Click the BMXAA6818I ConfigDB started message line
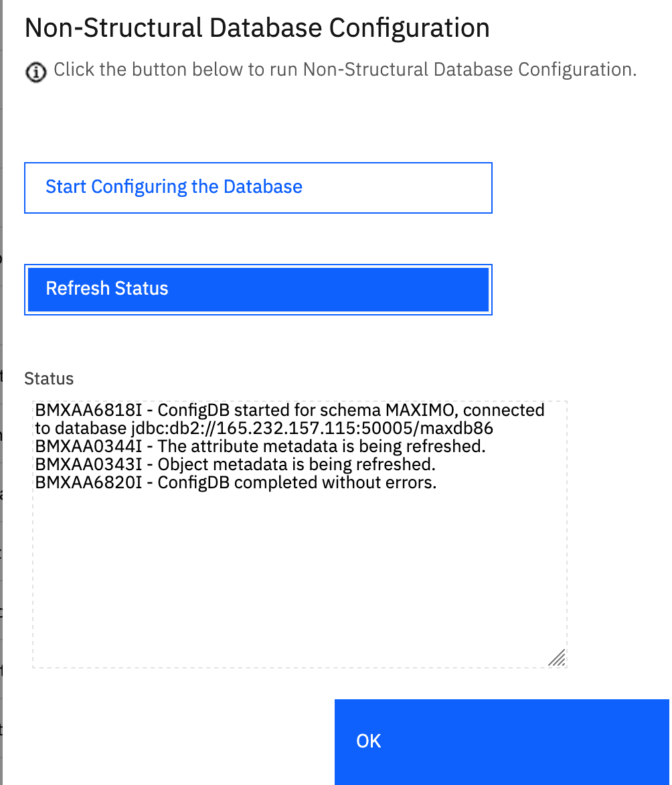This screenshot has height=785, width=672. (x=290, y=410)
